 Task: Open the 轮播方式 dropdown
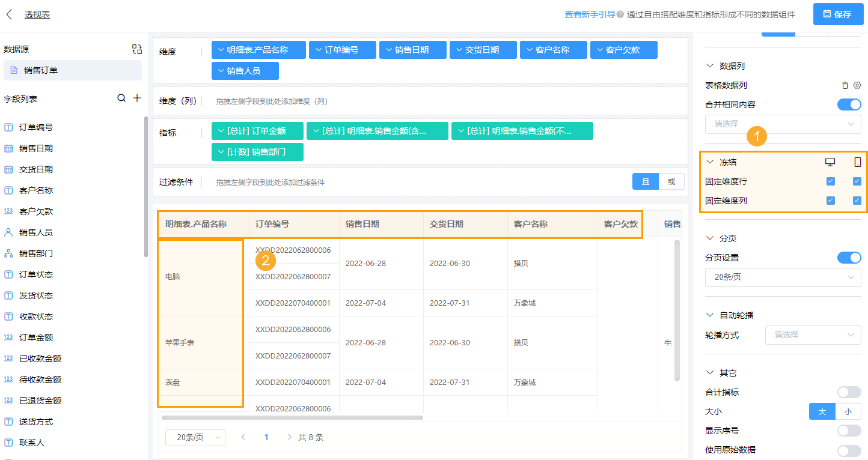click(813, 334)
